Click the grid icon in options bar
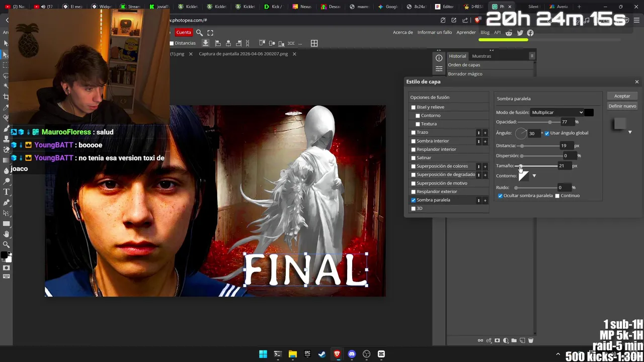 [314, 43]
